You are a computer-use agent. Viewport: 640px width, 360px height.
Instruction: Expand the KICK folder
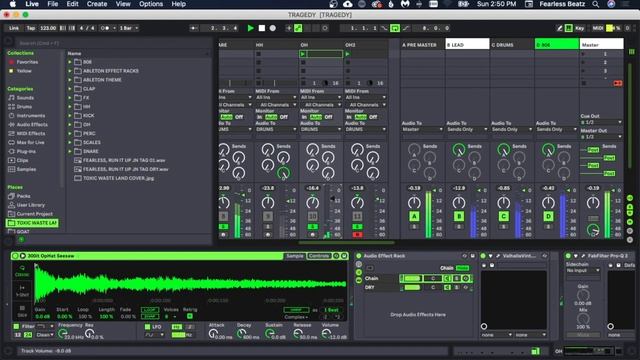pos(70,116)
